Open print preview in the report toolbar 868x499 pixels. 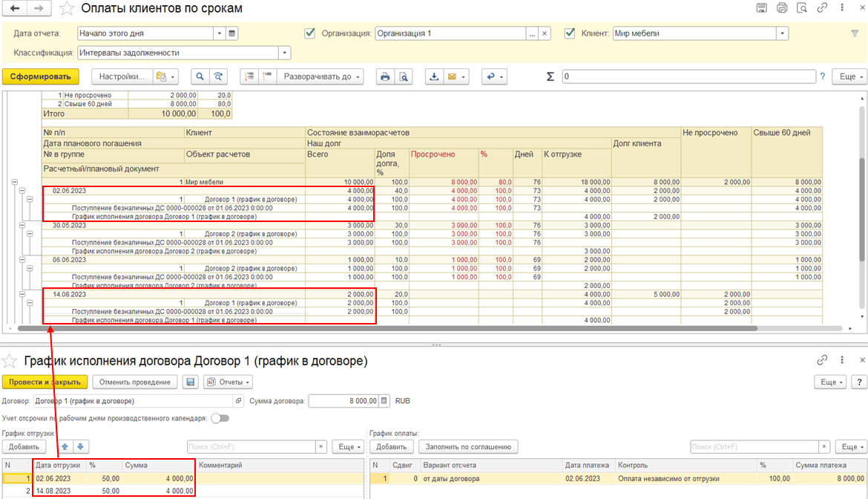coord(404,76)
